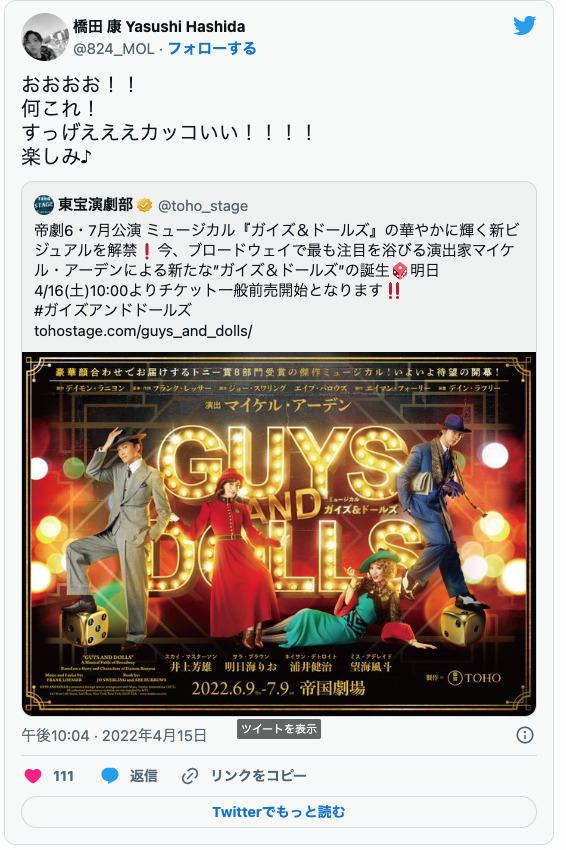The width and height of the screenshot is (566, 850).
Task: Open the @toho_stage handle
Action: coord(203,206)
